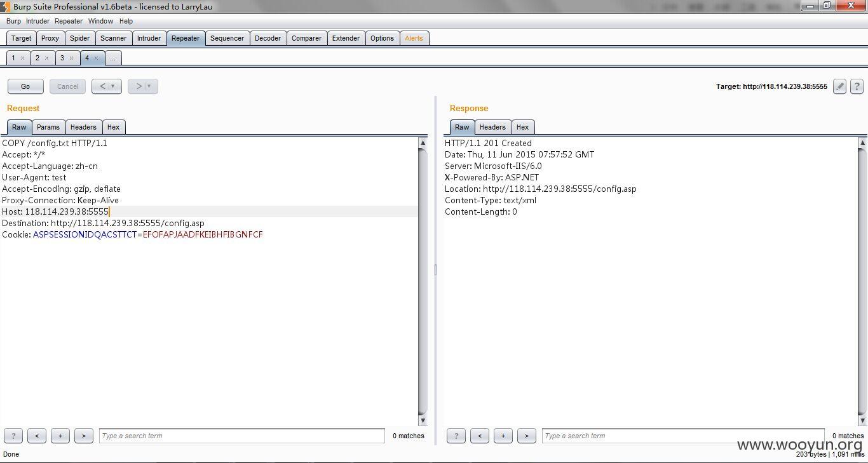Select response Raw view

coord(463,127)
